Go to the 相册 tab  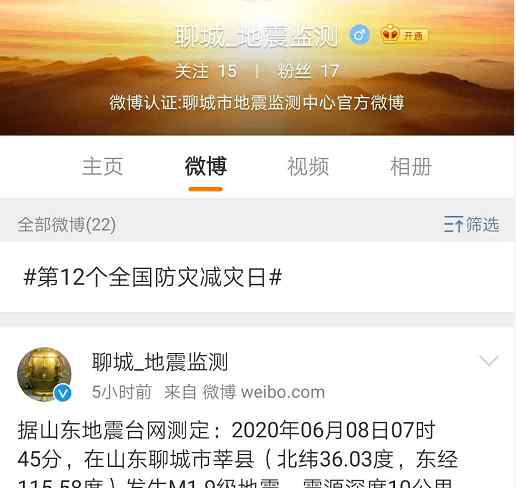(411, 166)
